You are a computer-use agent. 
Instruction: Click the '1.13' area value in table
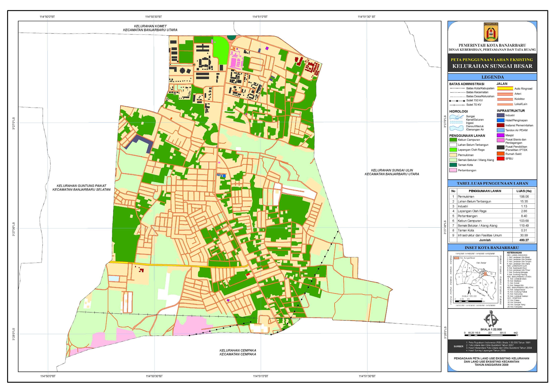524,206
